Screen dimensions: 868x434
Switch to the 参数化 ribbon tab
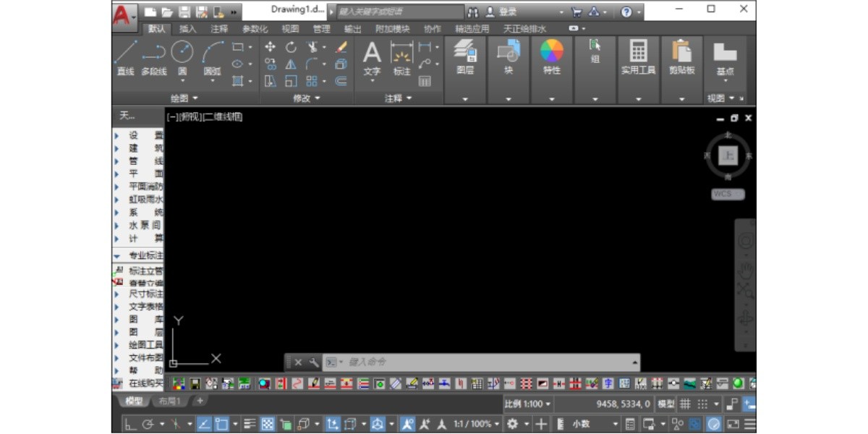(x=255, y=29)
